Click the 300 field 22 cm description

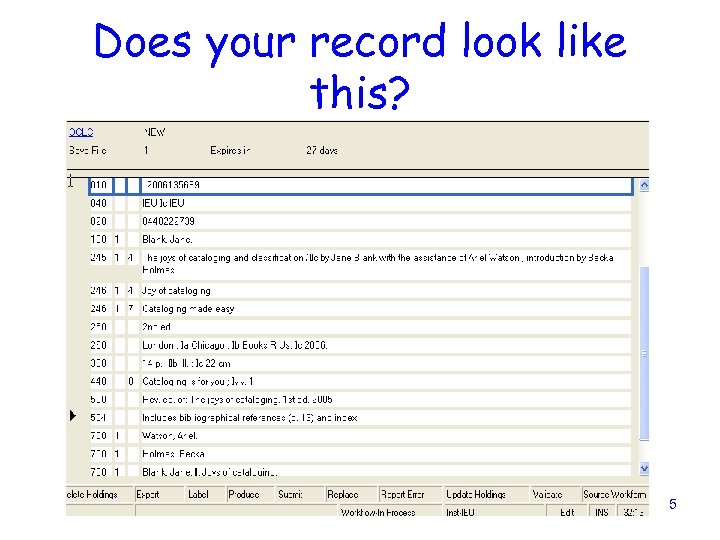pos(386,363)
